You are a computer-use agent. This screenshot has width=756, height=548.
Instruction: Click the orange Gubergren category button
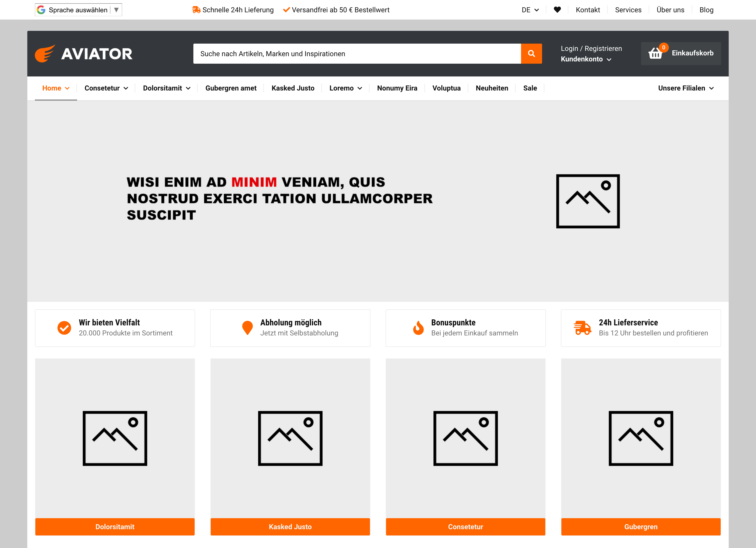641,527
